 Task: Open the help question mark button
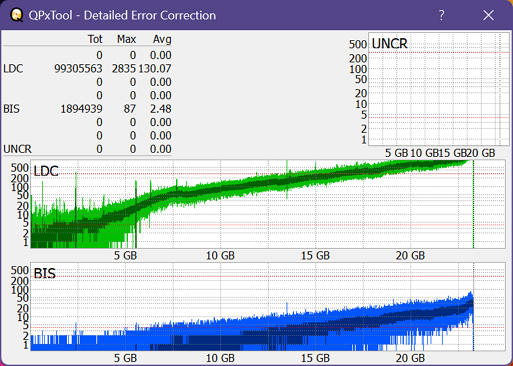441,15
